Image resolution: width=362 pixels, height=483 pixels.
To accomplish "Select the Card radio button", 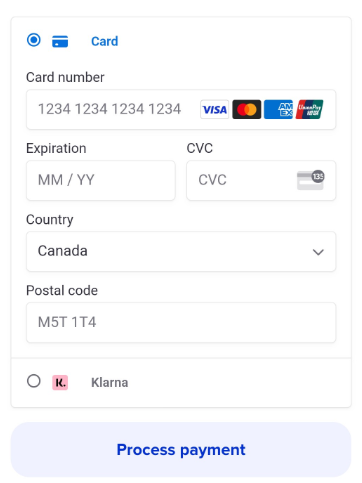I will coord(34,40).
